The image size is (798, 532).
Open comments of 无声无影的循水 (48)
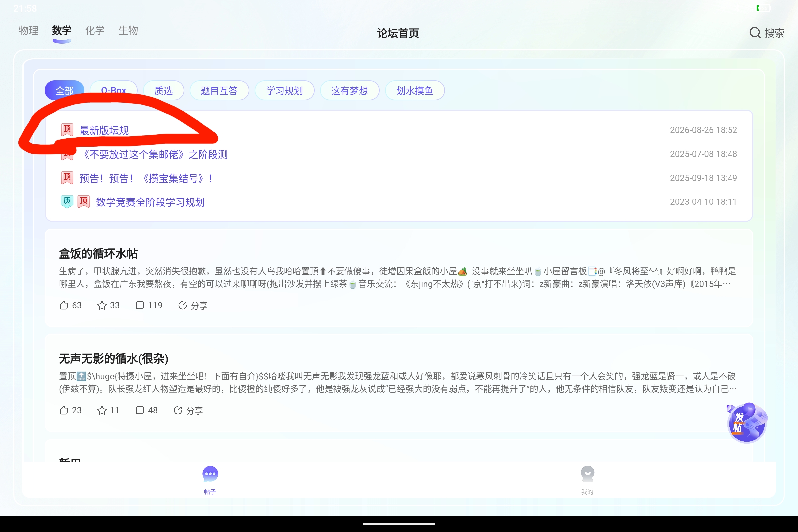coord(146,410)
